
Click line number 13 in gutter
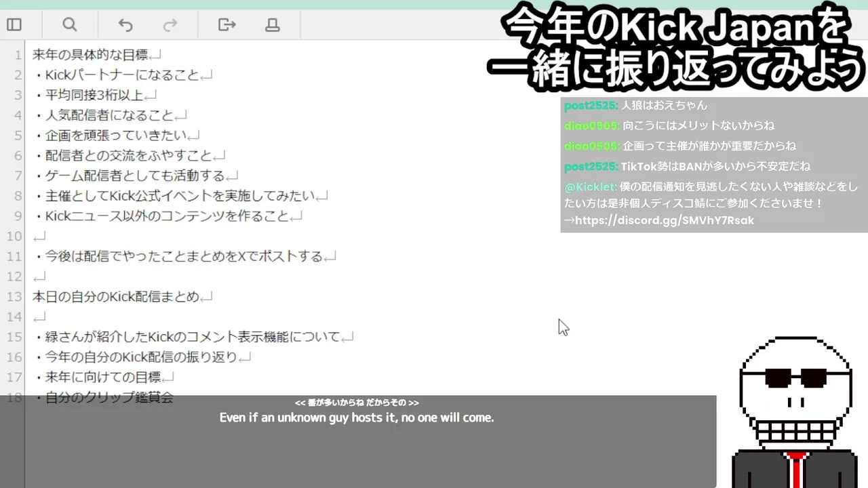pos(14,296)
